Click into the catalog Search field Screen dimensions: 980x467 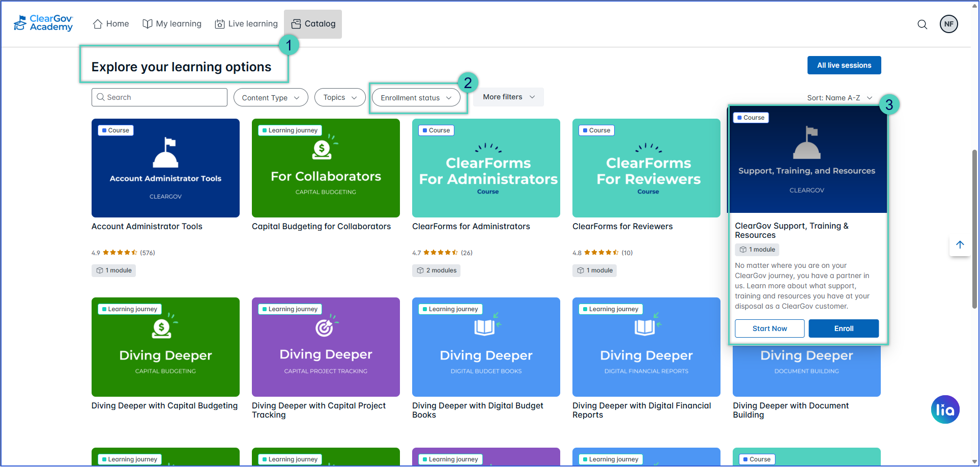159,97
